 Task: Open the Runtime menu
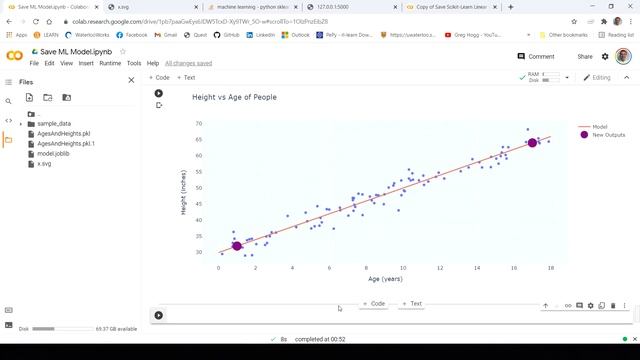(110, 63)
